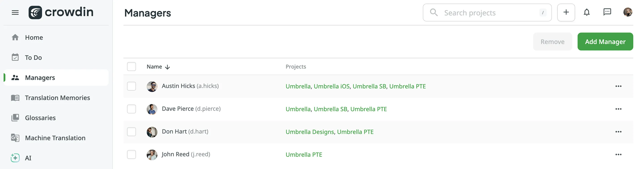The width and height of the screenshot is (644, 169).
Task: Open the Umbrella Designs project link
Action: tap(309, 132)
